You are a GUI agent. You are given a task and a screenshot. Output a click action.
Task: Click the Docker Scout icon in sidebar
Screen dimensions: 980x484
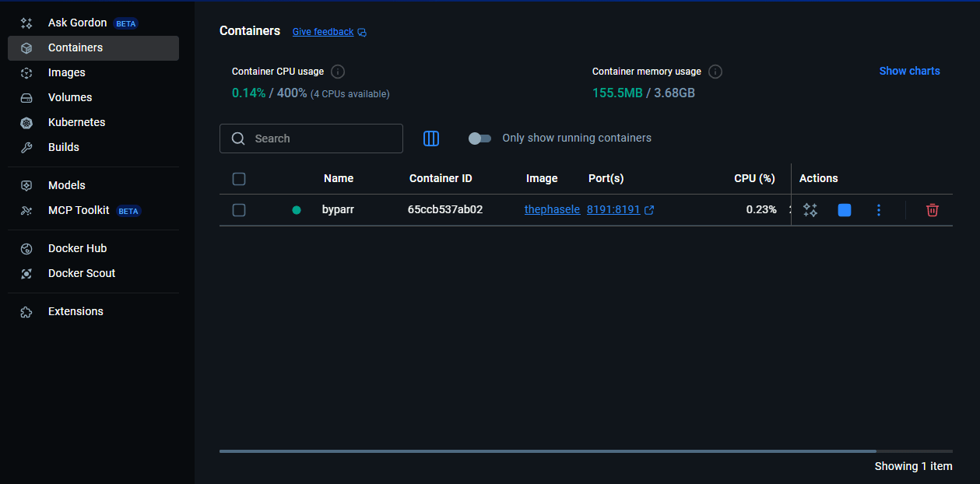(26, 274)
